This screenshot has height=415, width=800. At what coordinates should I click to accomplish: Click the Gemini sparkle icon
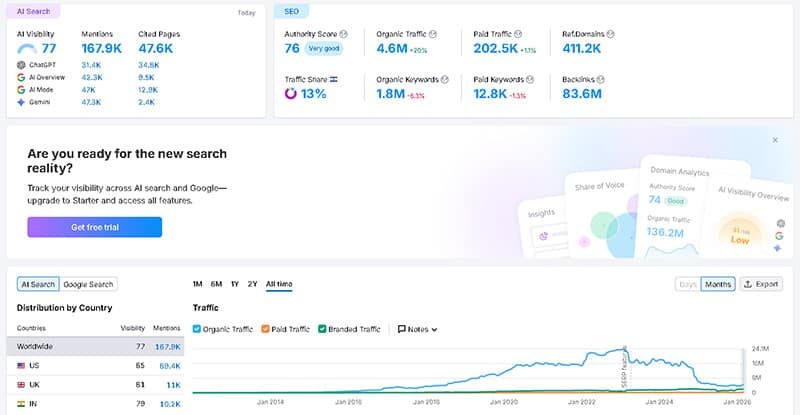21,102
